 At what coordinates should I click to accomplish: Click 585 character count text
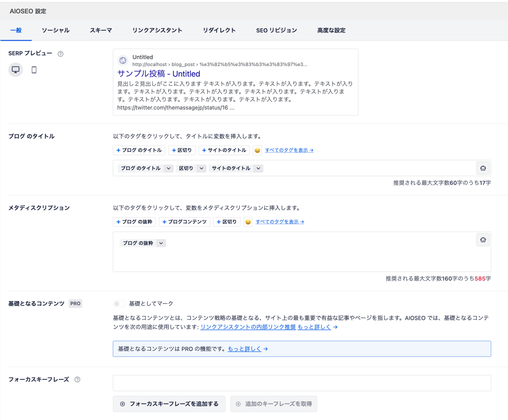tap(480, 279)
